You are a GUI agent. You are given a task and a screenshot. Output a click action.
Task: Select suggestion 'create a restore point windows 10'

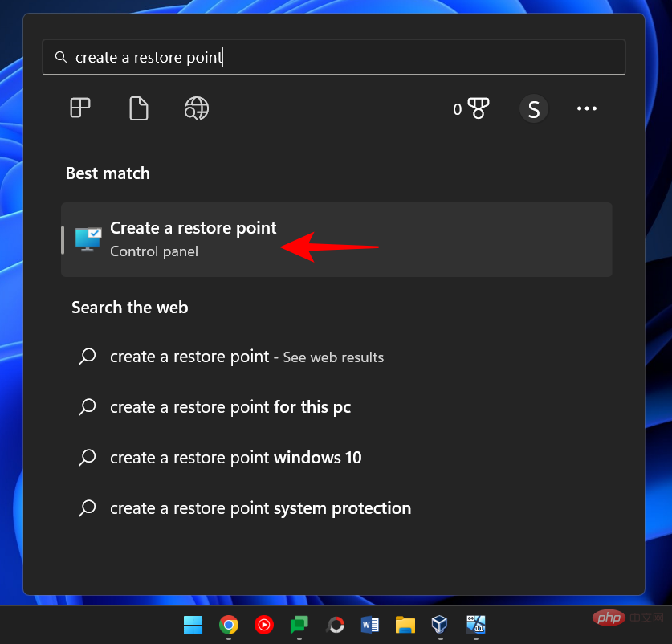233,458
